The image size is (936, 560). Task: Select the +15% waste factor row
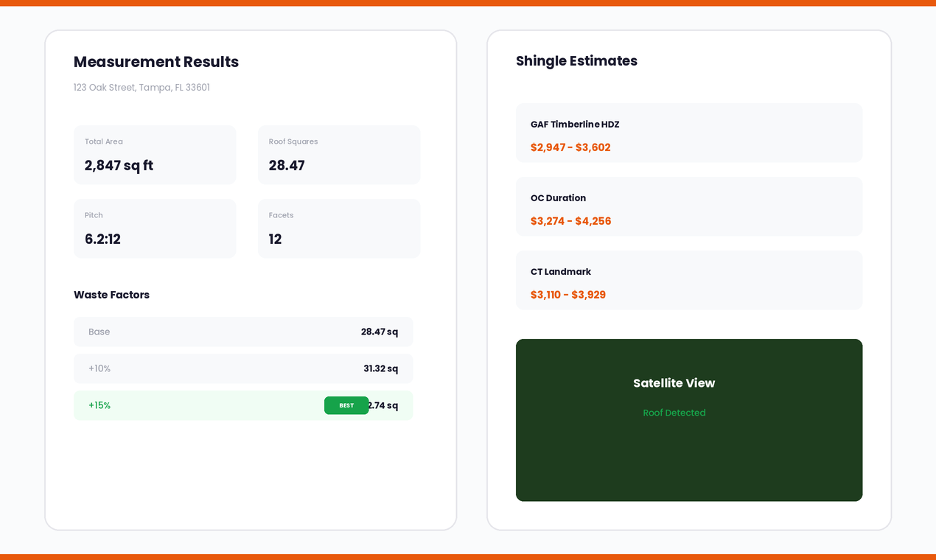(x=243, y=405)
